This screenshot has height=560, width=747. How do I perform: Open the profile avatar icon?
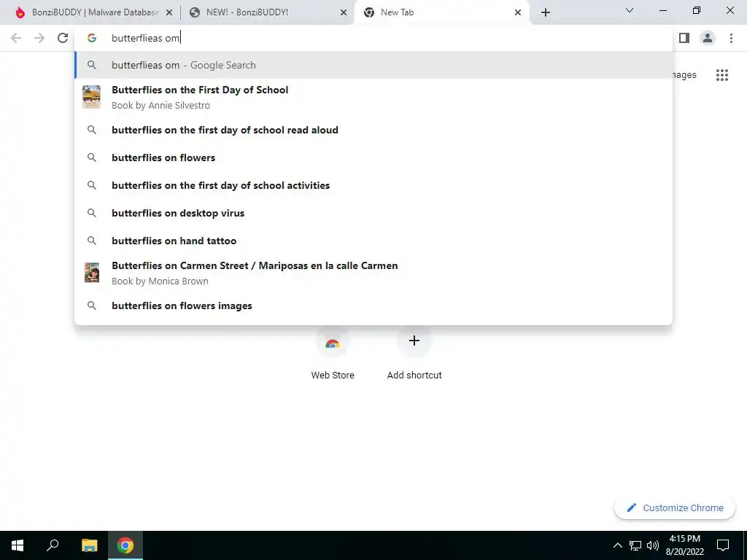pyautogui.click(x=708, y=38)
